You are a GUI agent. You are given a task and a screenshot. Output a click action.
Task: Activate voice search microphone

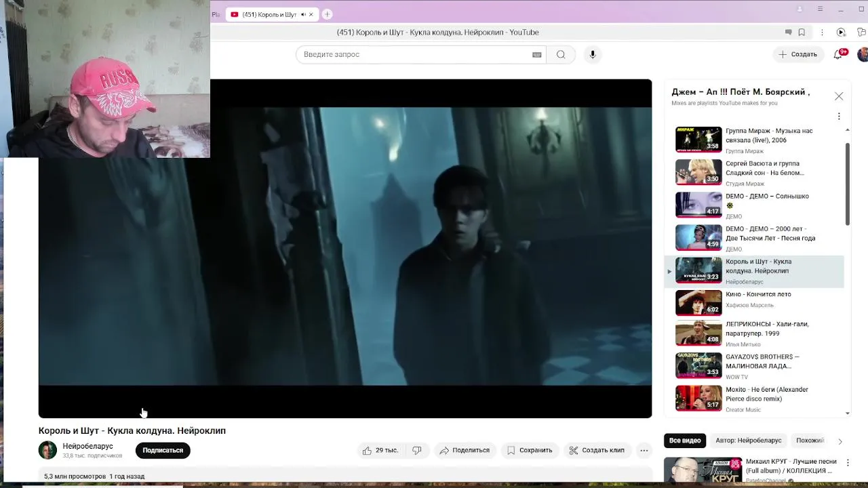[593, 54]
